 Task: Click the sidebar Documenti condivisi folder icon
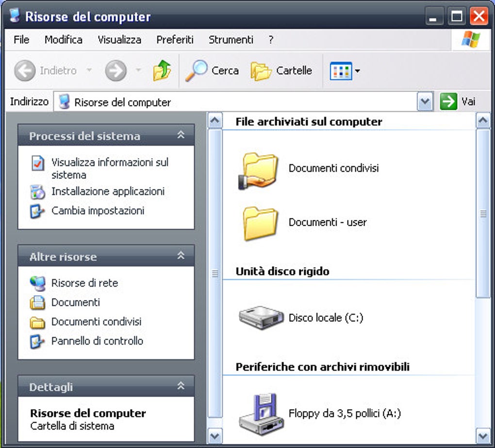point(37,322)
